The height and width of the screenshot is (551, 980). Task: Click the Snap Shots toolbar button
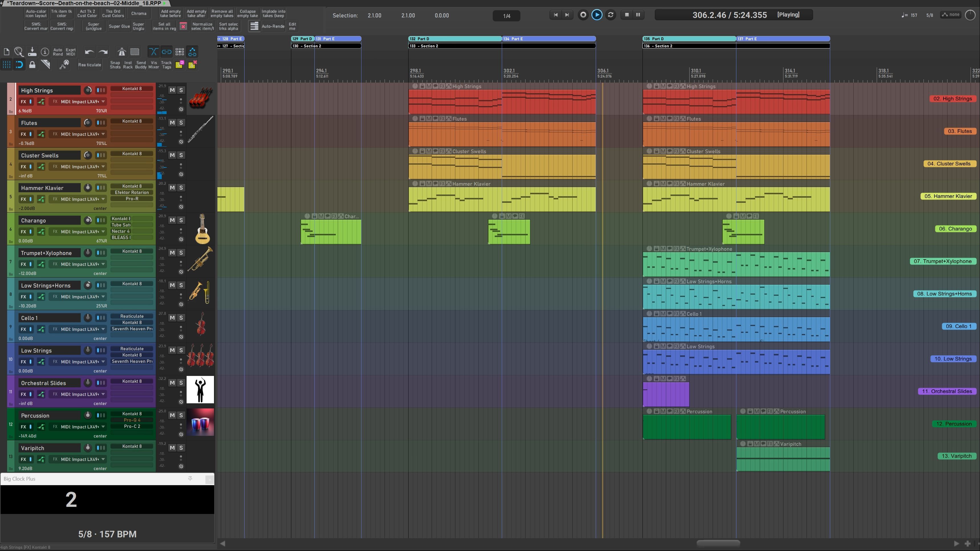click(115, 65)
